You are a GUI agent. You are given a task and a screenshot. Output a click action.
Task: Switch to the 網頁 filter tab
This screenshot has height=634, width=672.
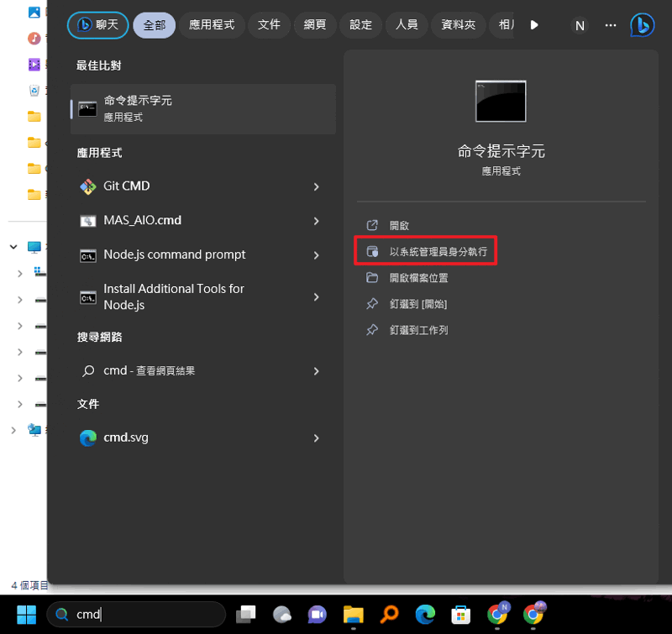click(315, 25)
